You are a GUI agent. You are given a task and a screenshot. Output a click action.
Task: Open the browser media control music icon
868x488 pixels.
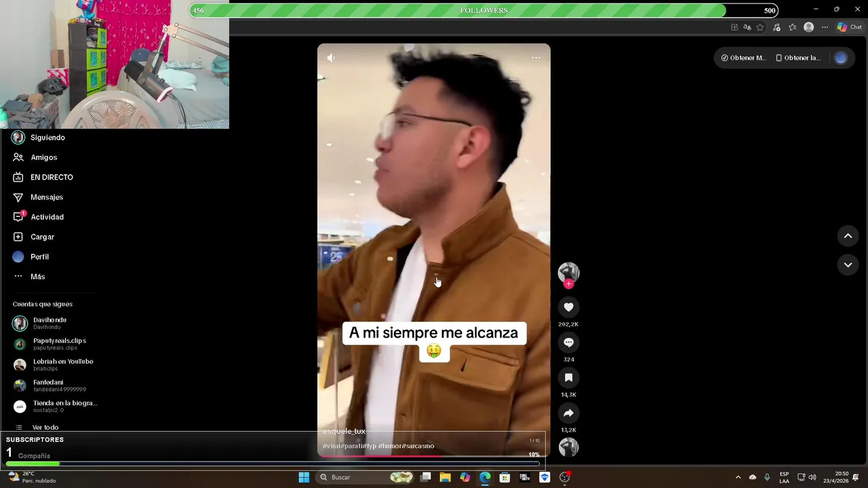coord(776,27)
